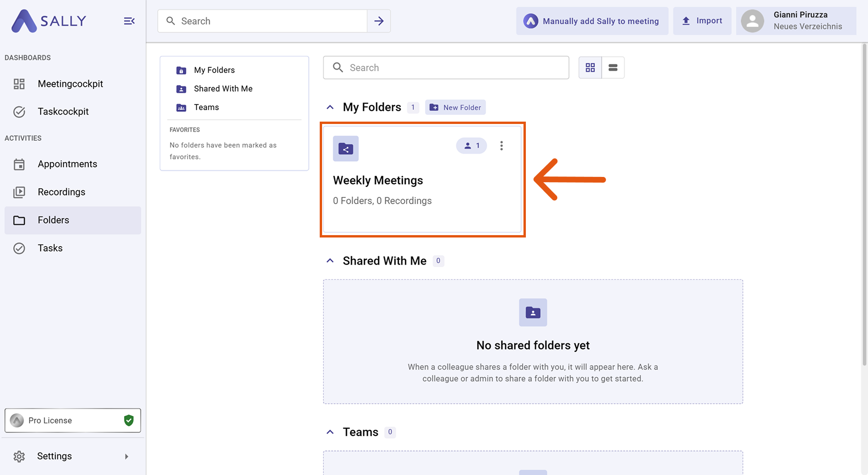Switch to grid view
Viewport: 868px width, 475px height.
[590, 68]
